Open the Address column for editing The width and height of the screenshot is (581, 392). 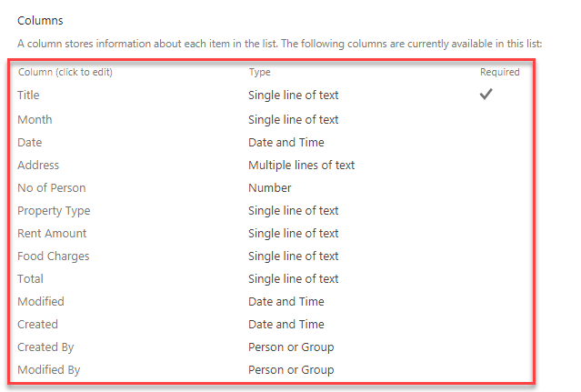(x=38, y=165)
